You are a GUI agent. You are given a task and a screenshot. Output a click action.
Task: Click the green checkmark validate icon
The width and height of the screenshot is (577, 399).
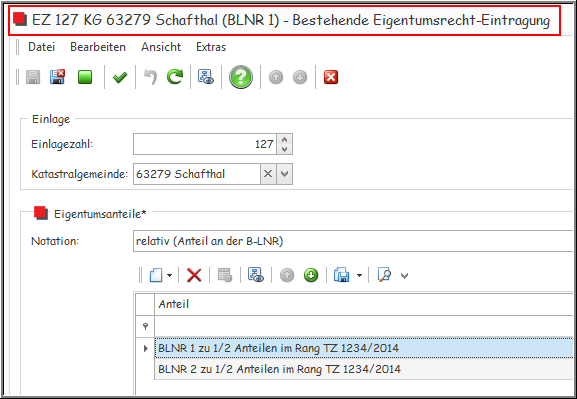(x=120, y=77)
